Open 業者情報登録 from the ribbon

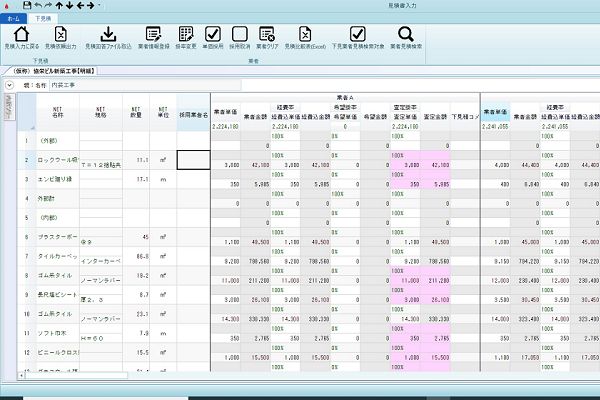pyautogui.click(x=153, y=34)
